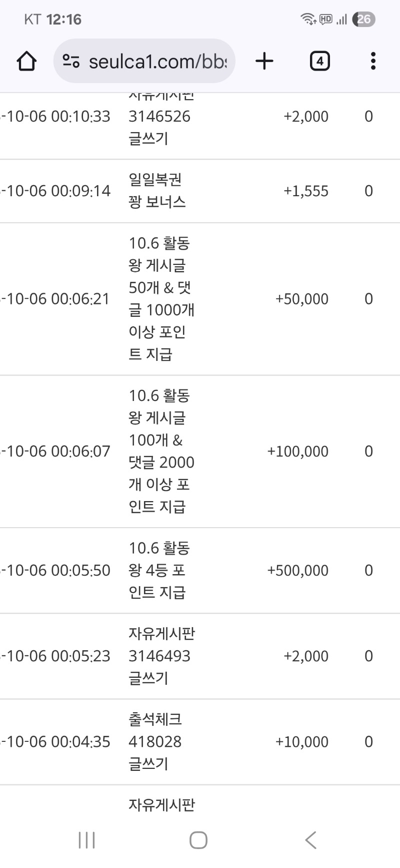Tap the Android back arrow
Image resolution: width=400 pixels, height=868 pixels.
pos(310,840)
